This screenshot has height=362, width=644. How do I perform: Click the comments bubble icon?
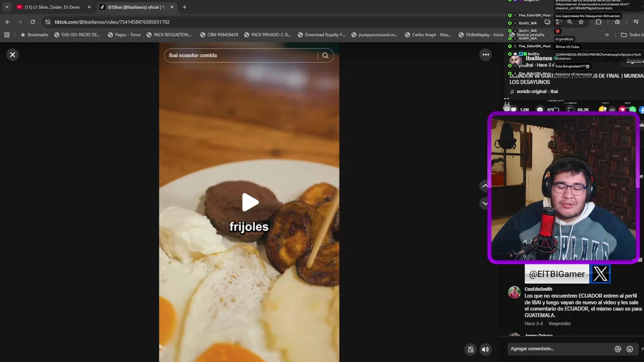540,109
